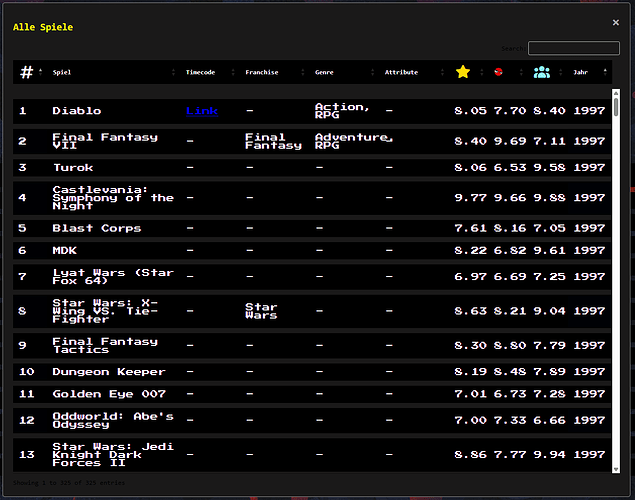The height and width of the screenshot is (500, 635).
Task: Sort by the yellow star rating column
Action: (x=462, y=72)
